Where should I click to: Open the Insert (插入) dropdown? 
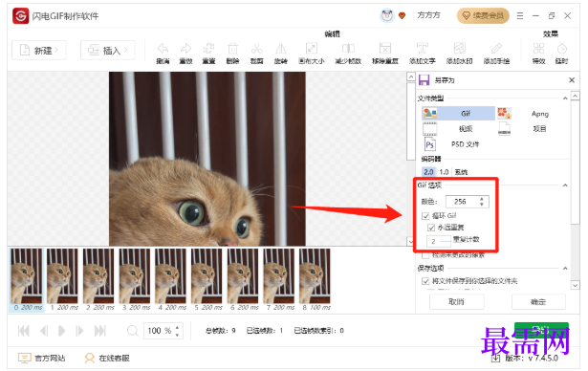coord(108,51)
